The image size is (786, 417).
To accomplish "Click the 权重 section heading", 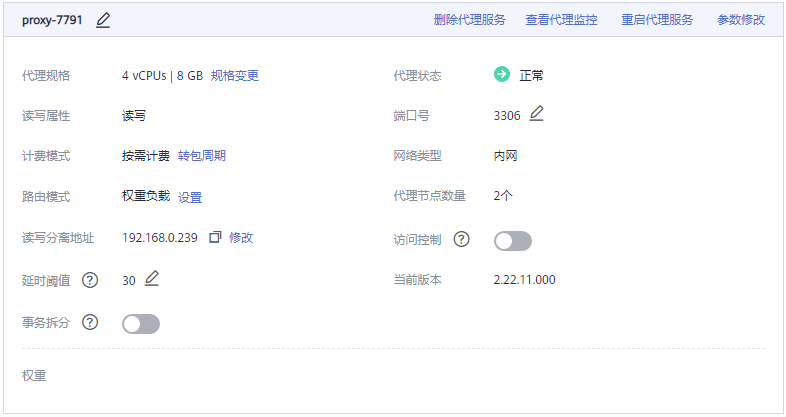I will coord(34,376).
